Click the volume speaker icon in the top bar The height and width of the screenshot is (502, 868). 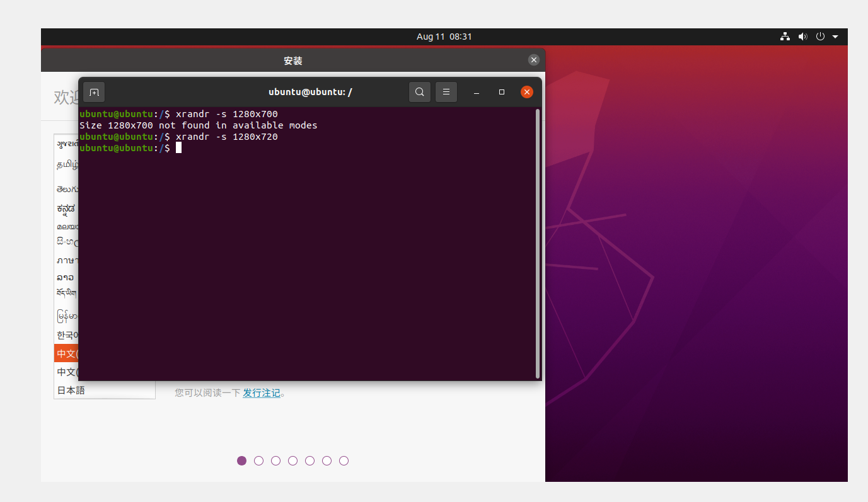(802, 37)
